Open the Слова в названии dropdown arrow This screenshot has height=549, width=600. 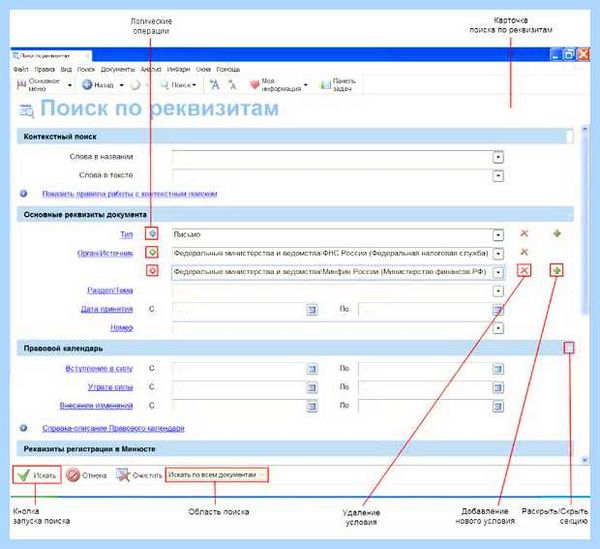(498, 157)
